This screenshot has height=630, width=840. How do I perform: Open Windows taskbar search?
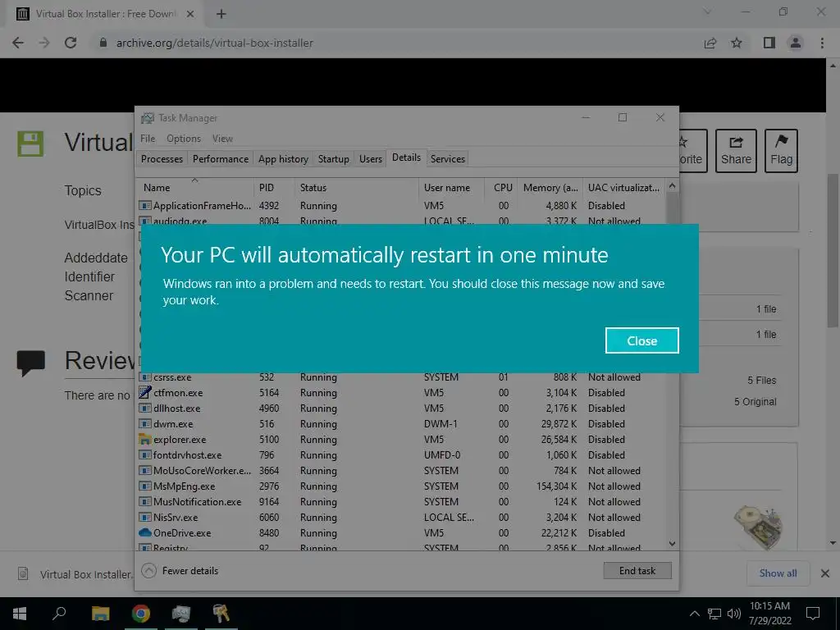pyautogui.click(x=59, y=614)
